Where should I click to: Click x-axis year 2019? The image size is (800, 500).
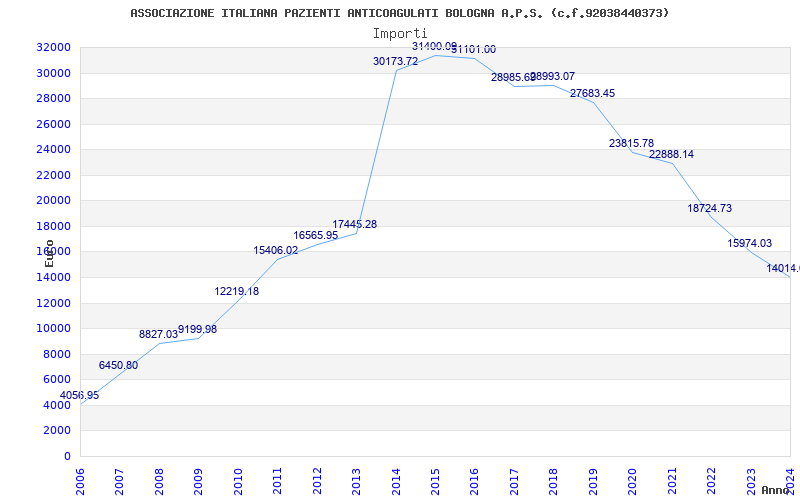tap(593, 480)
